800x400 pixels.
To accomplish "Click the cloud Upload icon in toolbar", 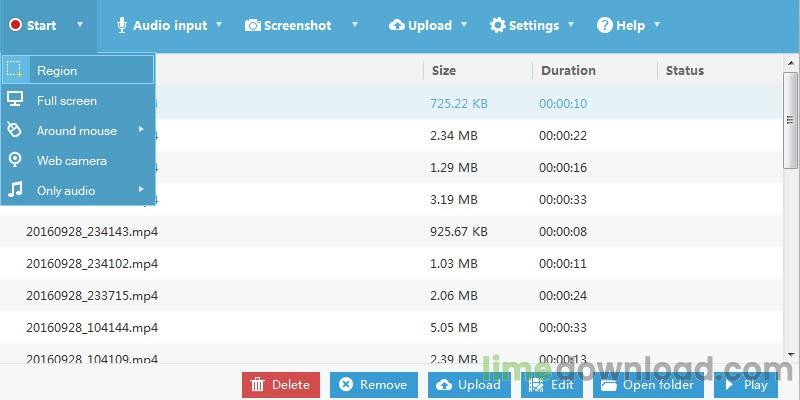I will click(x=397, y=26).
